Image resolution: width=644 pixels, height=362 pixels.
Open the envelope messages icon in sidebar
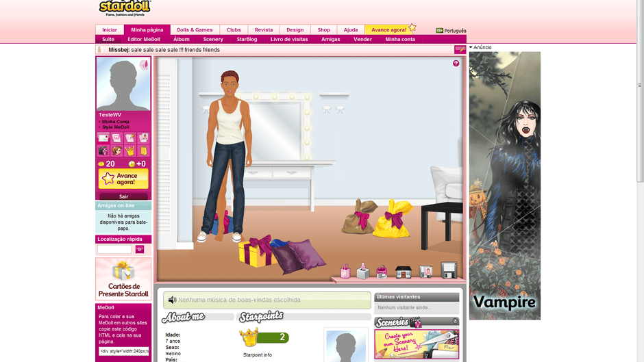103,138
